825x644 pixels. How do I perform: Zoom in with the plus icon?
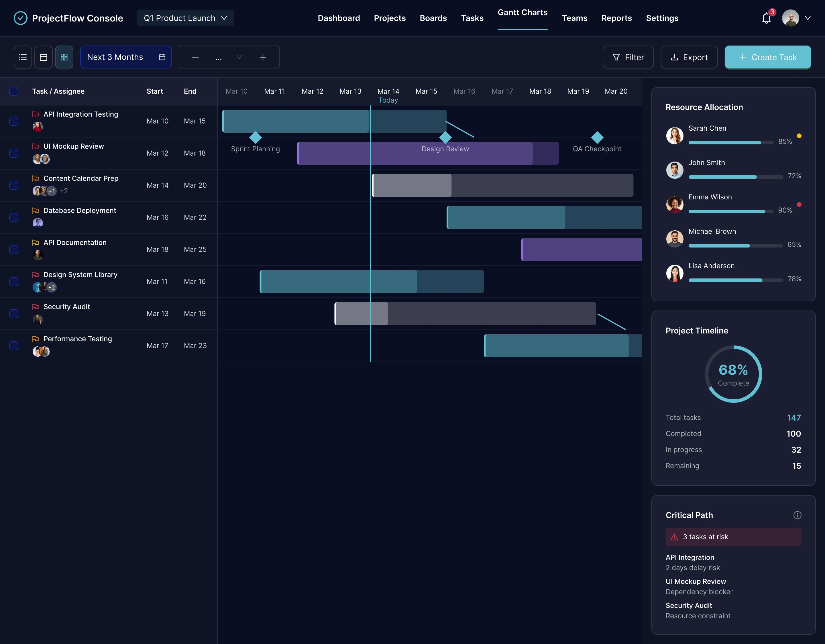click(x=263, y=57)
